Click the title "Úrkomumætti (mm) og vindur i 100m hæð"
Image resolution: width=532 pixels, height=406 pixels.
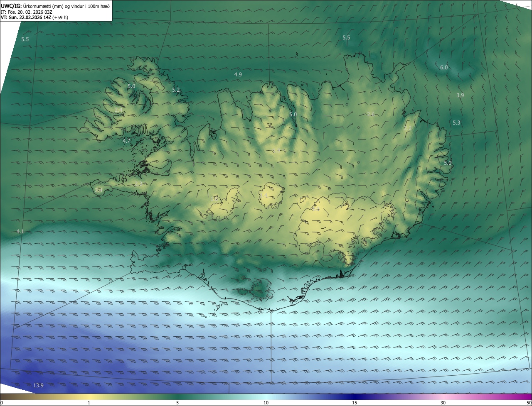point(66,6)
